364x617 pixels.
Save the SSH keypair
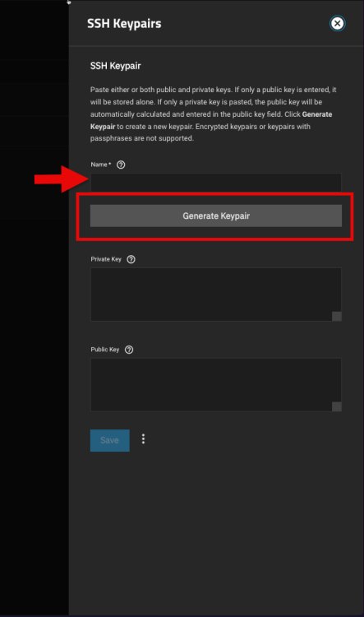(109, 440)
